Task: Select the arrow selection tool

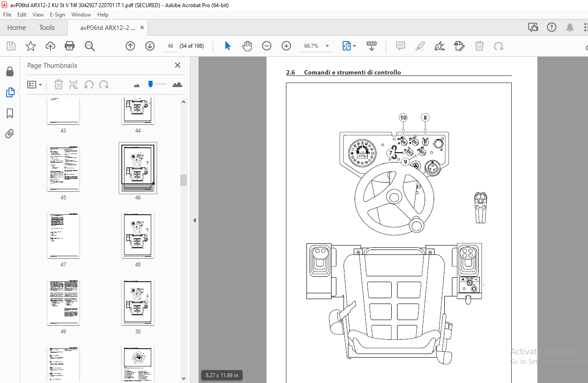Action: tap(228, 46)
